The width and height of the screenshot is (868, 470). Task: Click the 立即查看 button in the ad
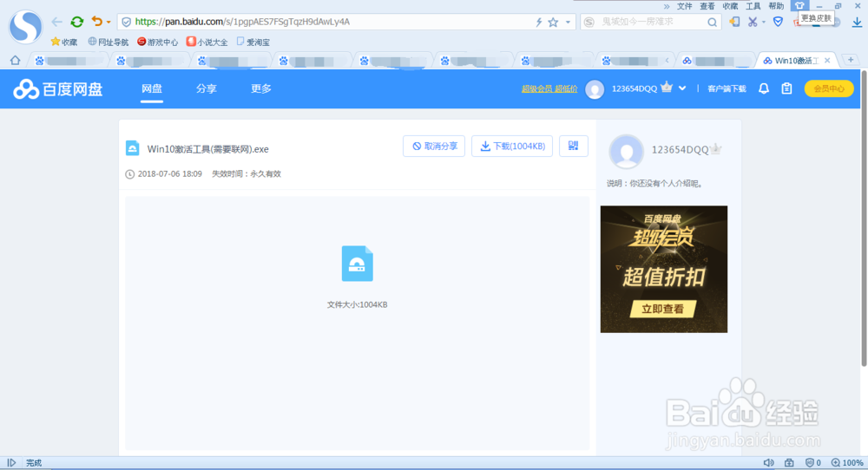coord(662,309)
